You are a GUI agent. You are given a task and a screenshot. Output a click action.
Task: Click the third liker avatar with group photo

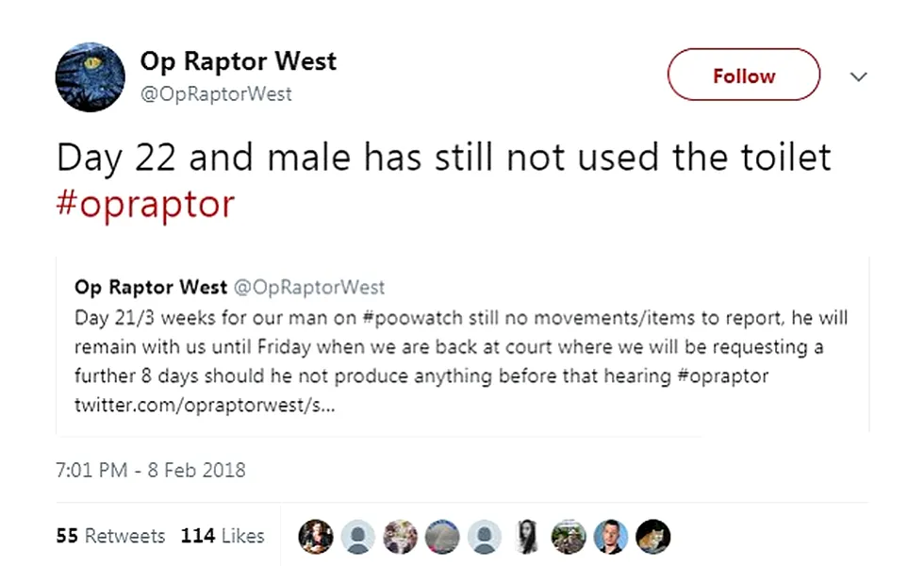tap(400, 536)
